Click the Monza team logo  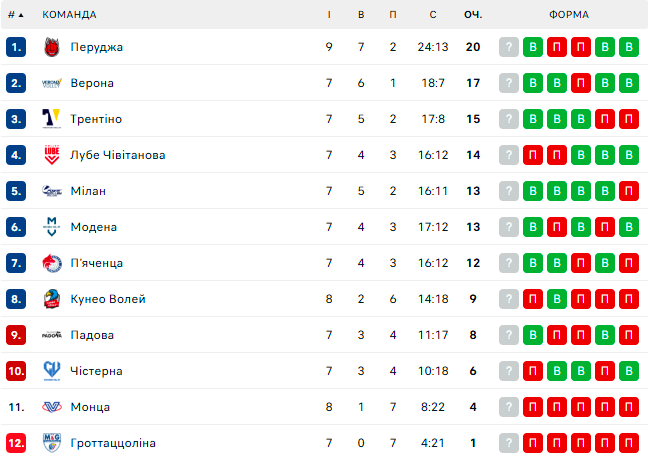(52, 407)
